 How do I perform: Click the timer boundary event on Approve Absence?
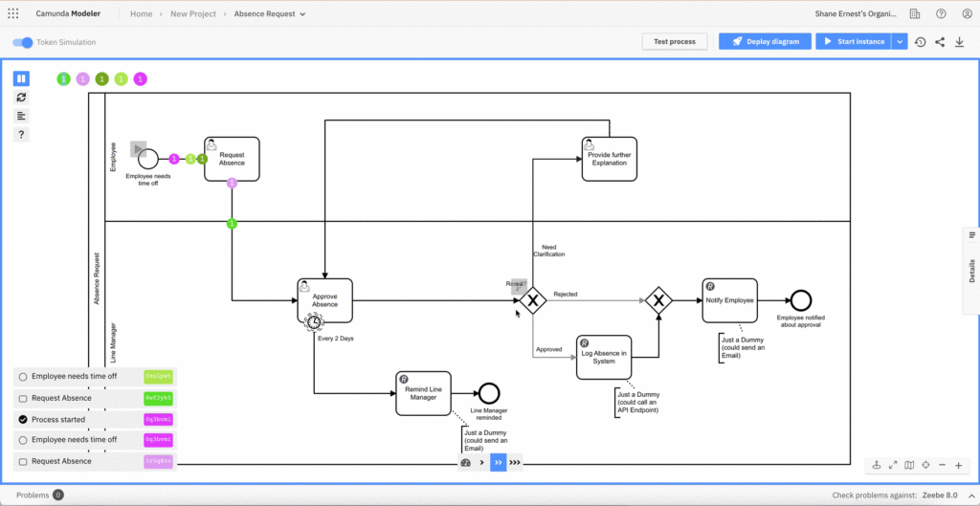click(x=314, y=321)
